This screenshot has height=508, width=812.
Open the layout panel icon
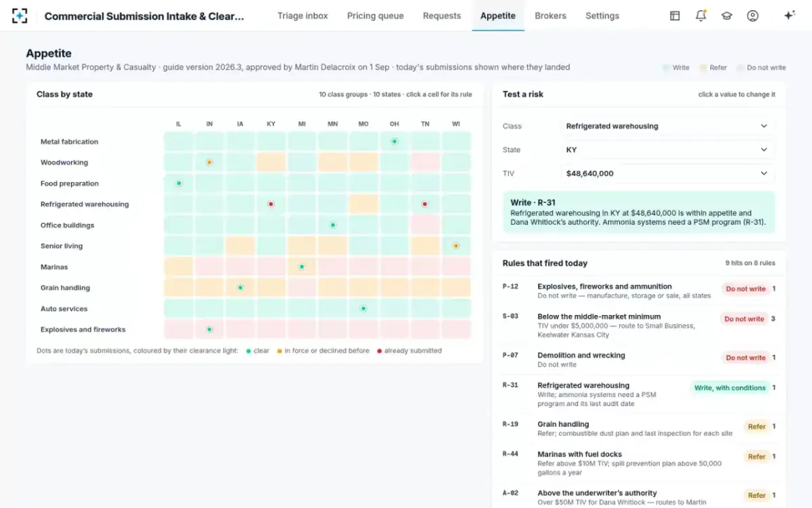(675, 16)
